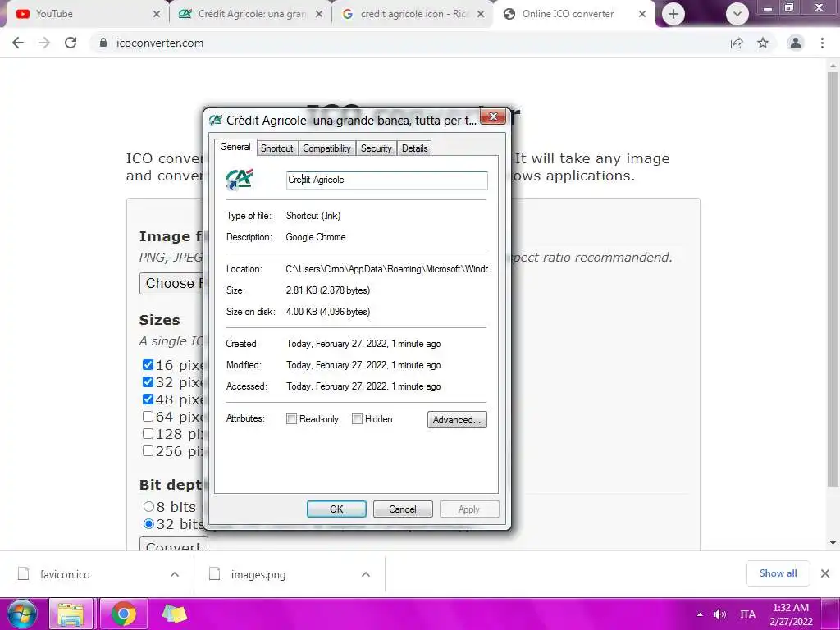Close the YouTube tab

pos(157,14)
